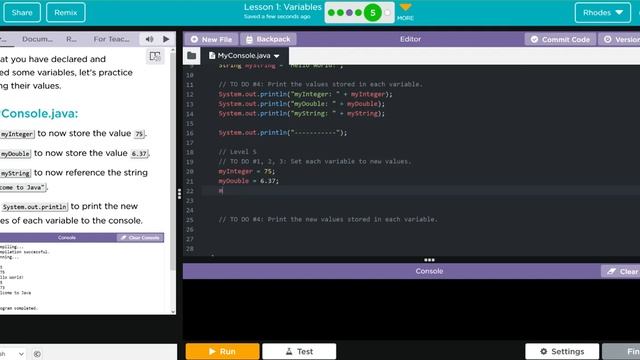Click Clear Console in the example preview
The height and width of the screenshot is (360, 640).
[x=140, y=238]
